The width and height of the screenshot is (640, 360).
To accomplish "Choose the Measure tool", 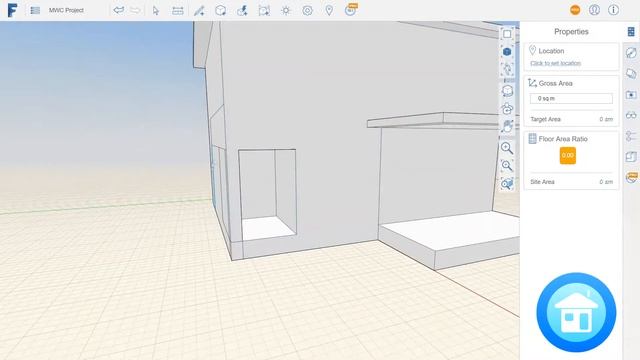I will 178,11.
